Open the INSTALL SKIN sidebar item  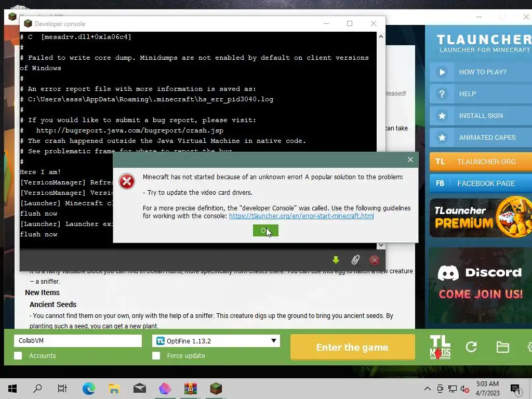[481, 116]
